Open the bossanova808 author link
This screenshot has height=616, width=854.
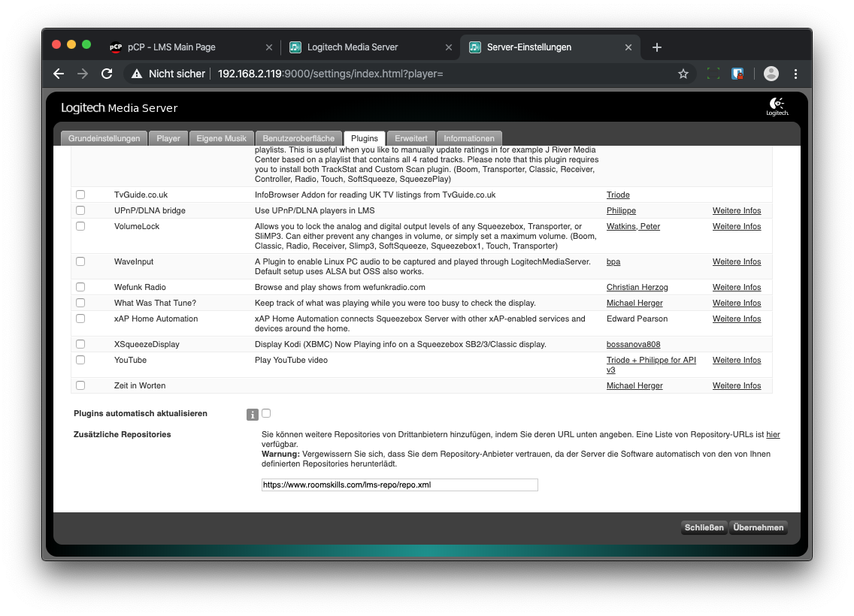(634, 345)
